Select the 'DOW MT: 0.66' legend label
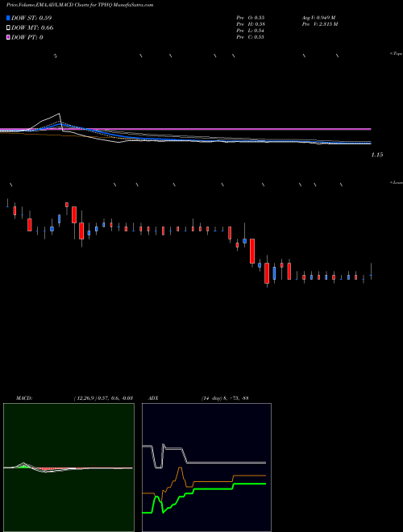403x532 pixels. point(32,27)
